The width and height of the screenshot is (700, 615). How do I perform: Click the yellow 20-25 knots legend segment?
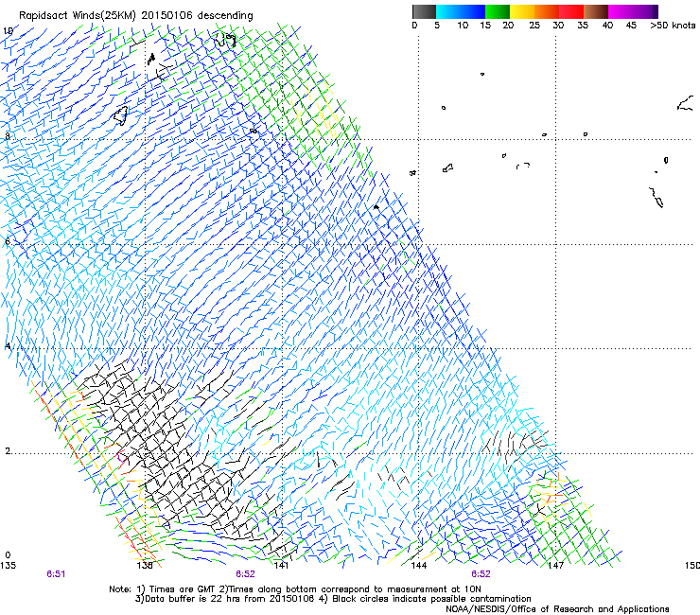click(522, 11)
